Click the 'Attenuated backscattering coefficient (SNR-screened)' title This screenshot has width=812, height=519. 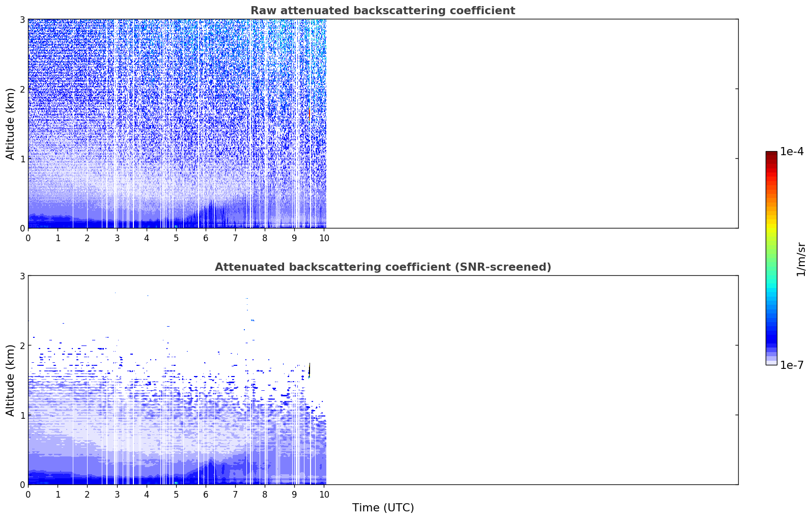pyautogui.click(x=383, y=267)
